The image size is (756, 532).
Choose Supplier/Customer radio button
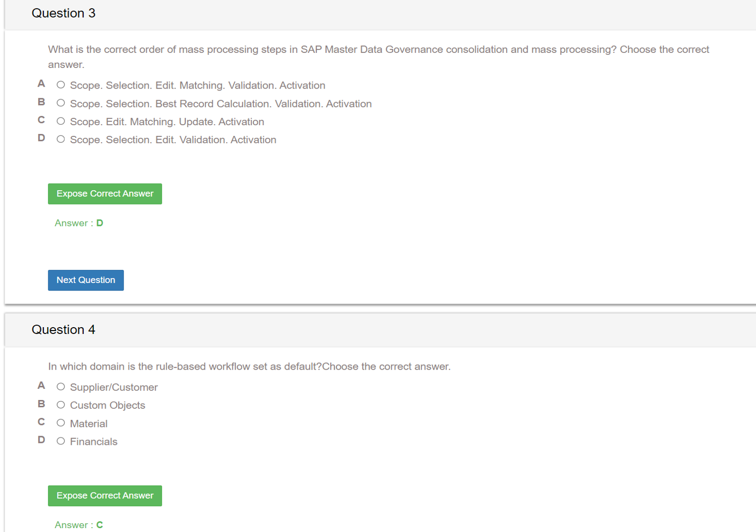[61, 387]
